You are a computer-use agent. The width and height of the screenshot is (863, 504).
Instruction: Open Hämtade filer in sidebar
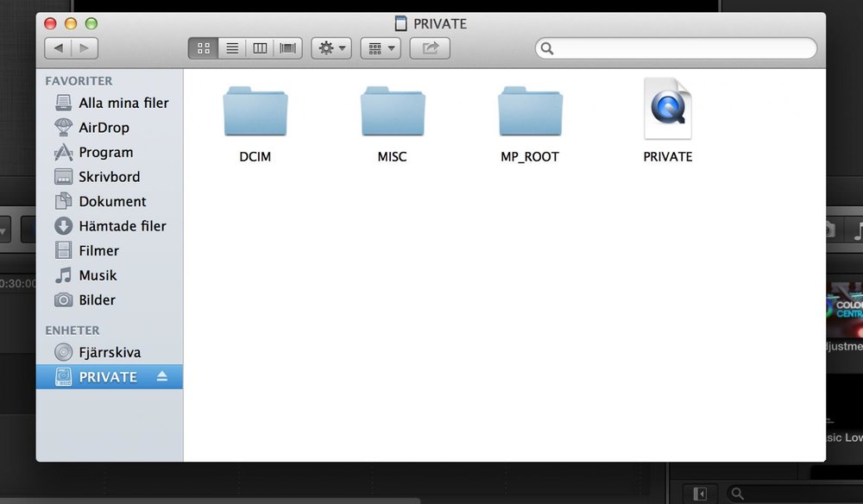(122, 226)
